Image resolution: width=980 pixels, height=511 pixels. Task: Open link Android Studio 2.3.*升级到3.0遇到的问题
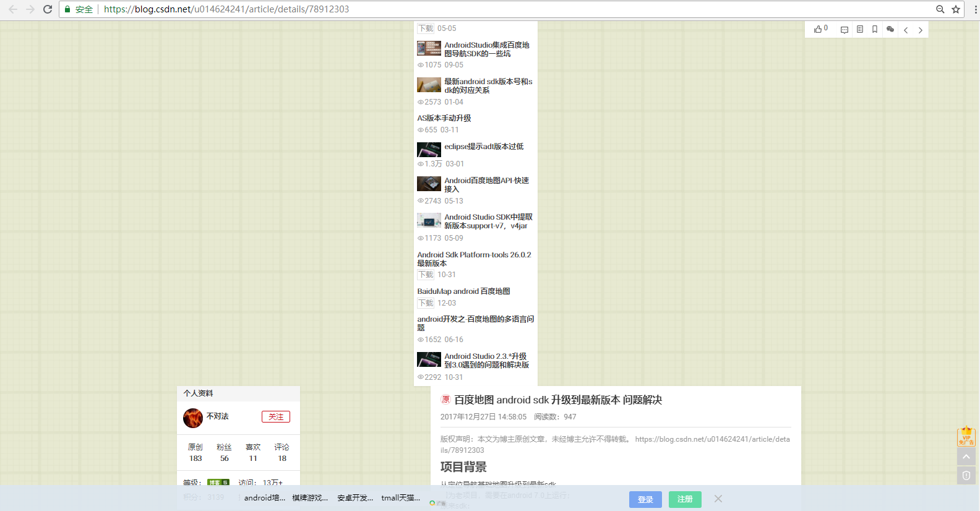(x=487, y=361)
